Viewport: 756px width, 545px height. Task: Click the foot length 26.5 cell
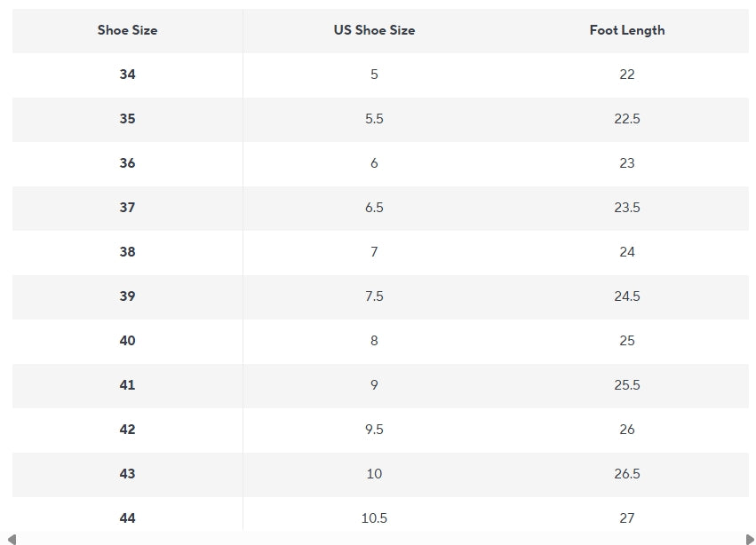point(626,474)
